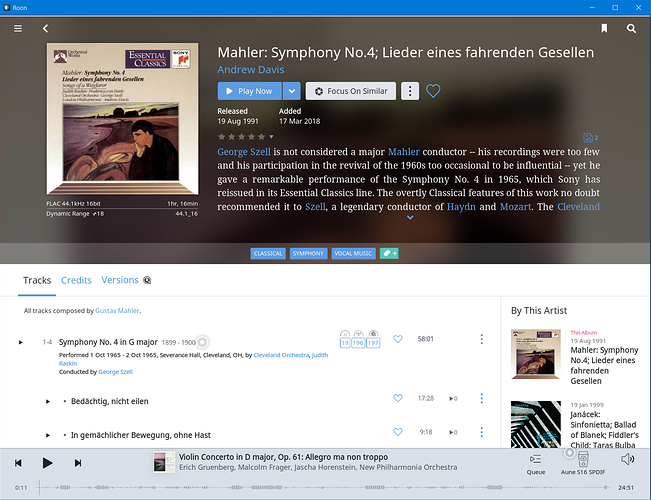Favorite the album with the heart icon
This screenshot has width=651, height=500.
433,91
